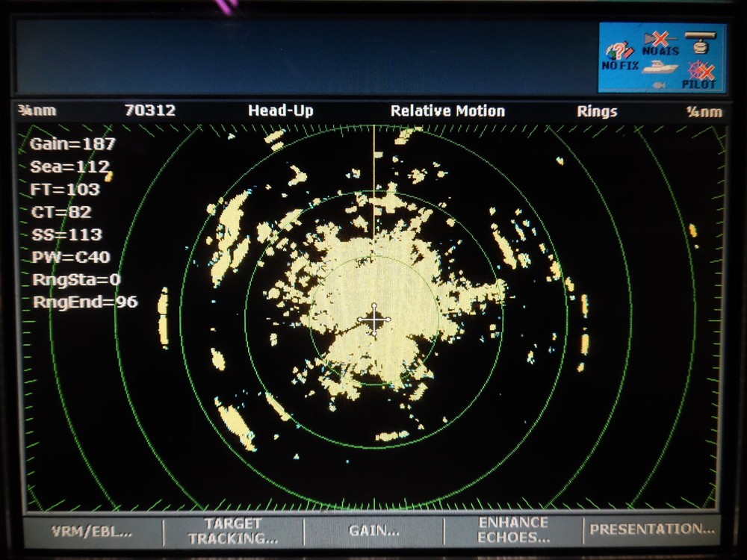Click the ¾nm range indicator
Screen dimensions: 747x560
(x=37, y=111)
